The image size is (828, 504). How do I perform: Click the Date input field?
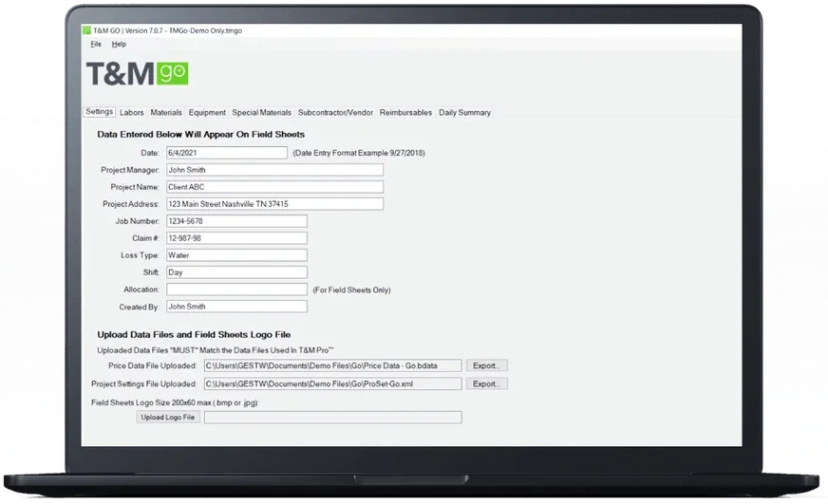coord(227,153)
